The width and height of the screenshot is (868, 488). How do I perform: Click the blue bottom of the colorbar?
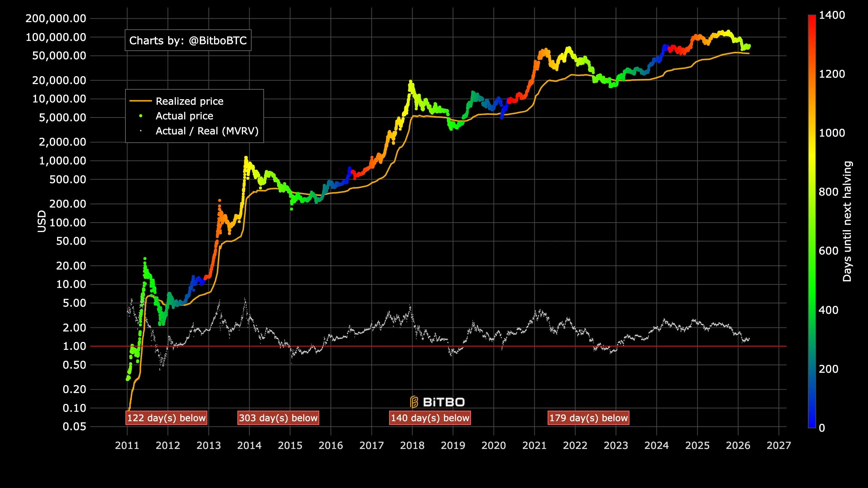812,423
